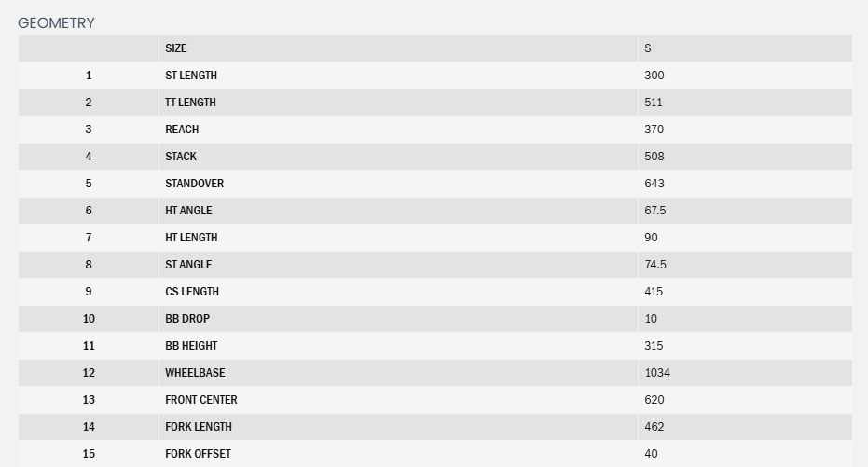Viewport: 868px width, 467px height.
Task: Click the BB DROP row label
Action: pos(187,319)
